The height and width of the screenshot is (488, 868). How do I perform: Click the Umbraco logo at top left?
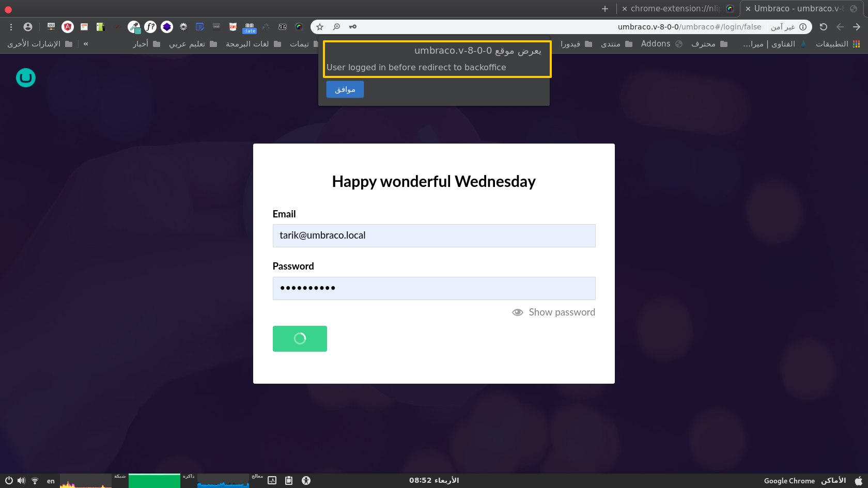coord(26,78)
